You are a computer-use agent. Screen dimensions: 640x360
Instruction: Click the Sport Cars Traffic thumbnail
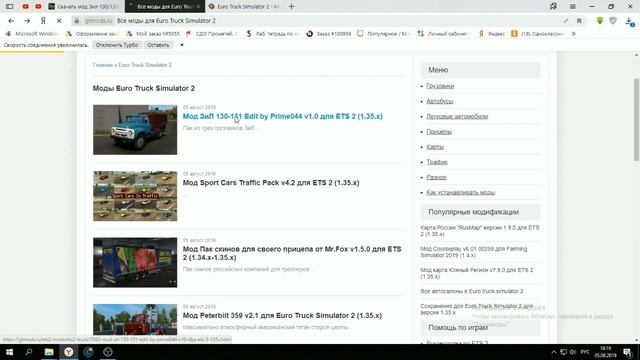(x=135, y=196)
